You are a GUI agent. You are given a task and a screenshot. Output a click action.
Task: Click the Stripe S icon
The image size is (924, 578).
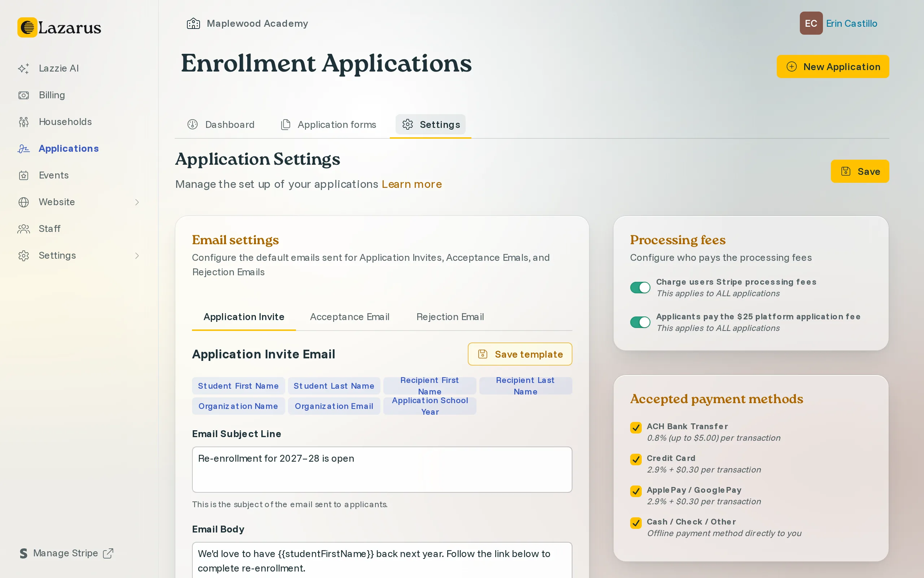point(24,553)
